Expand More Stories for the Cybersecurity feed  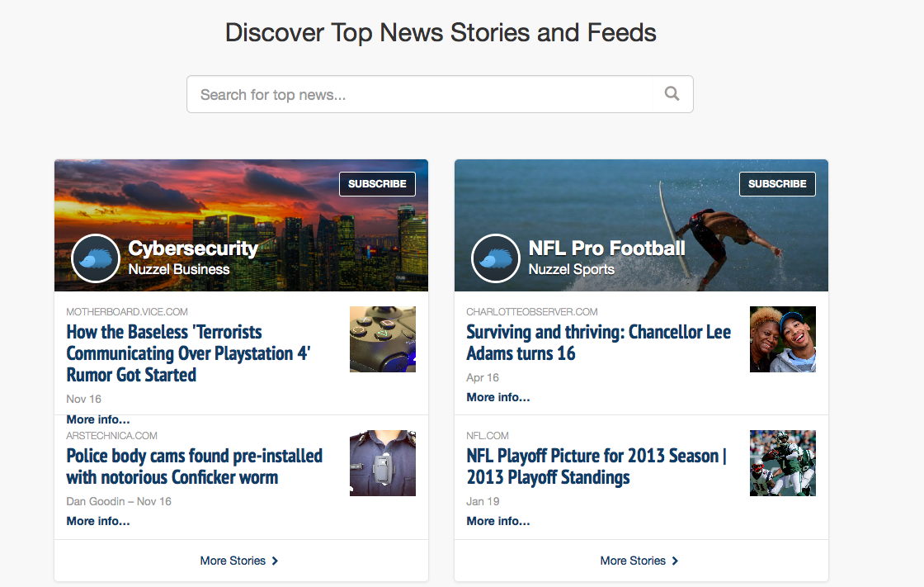(239, 561)
